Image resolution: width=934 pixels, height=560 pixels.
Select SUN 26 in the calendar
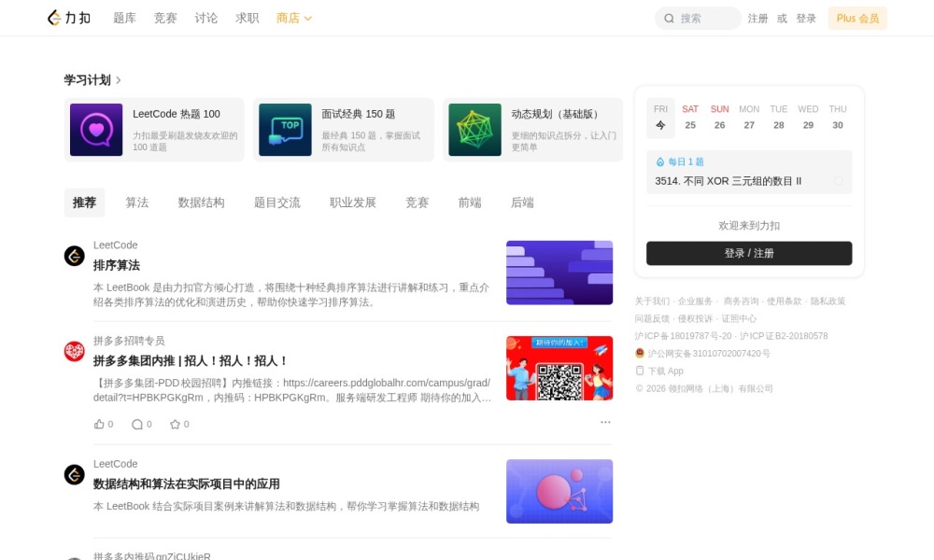click(x=719, y=118)
